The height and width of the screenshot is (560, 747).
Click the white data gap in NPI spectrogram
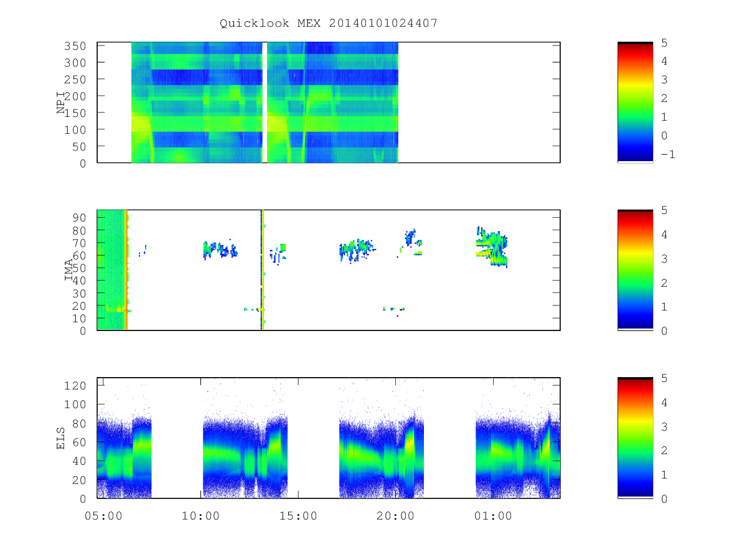265,103
